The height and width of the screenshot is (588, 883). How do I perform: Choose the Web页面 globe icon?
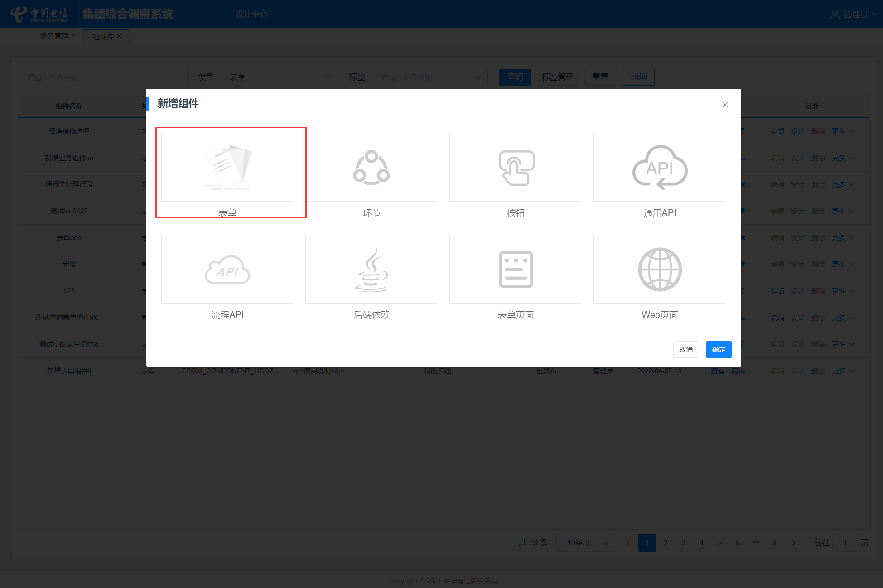point(660,270)
